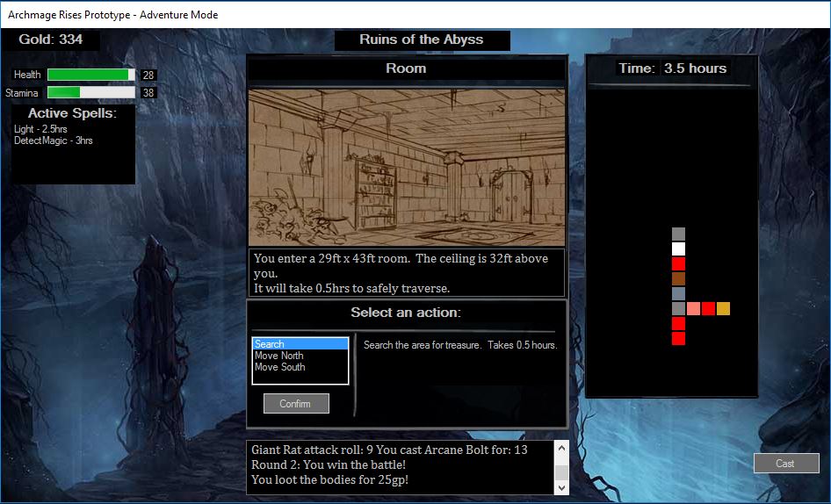831x504 pixels.
Task: Click 'Giant Rat attack roll: 9' log line
Action: [312, 450]
